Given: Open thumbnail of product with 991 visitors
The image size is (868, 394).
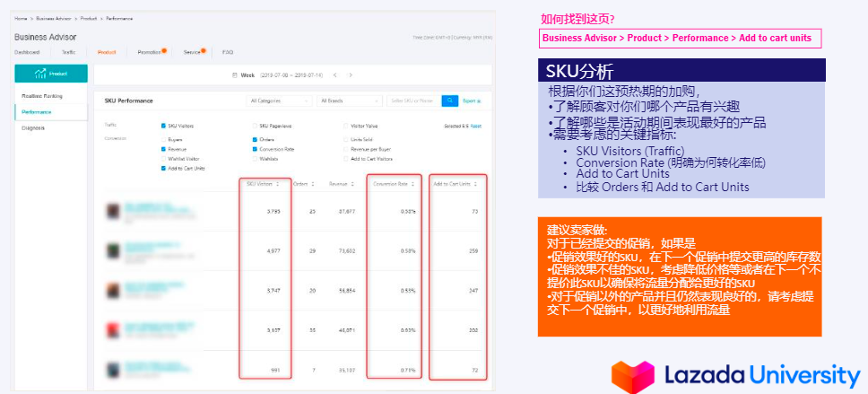Looking at the screenshot, I should click(113, 370).
